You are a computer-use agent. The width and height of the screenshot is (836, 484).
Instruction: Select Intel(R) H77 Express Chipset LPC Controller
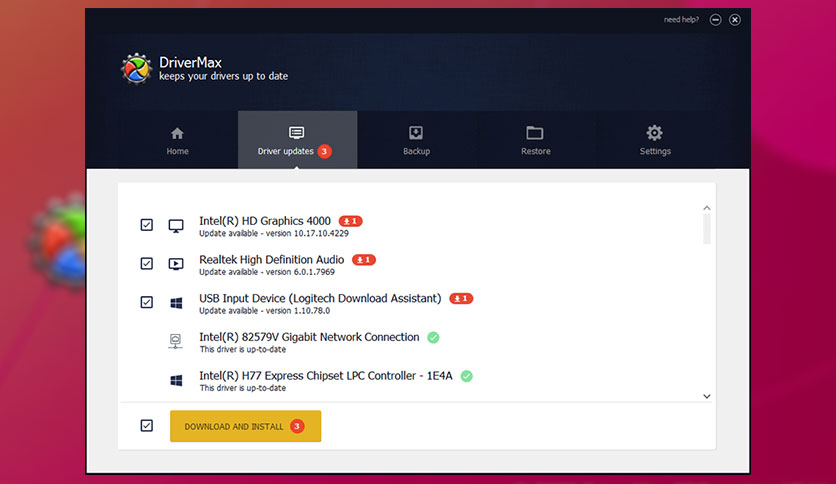coord(326,376)
